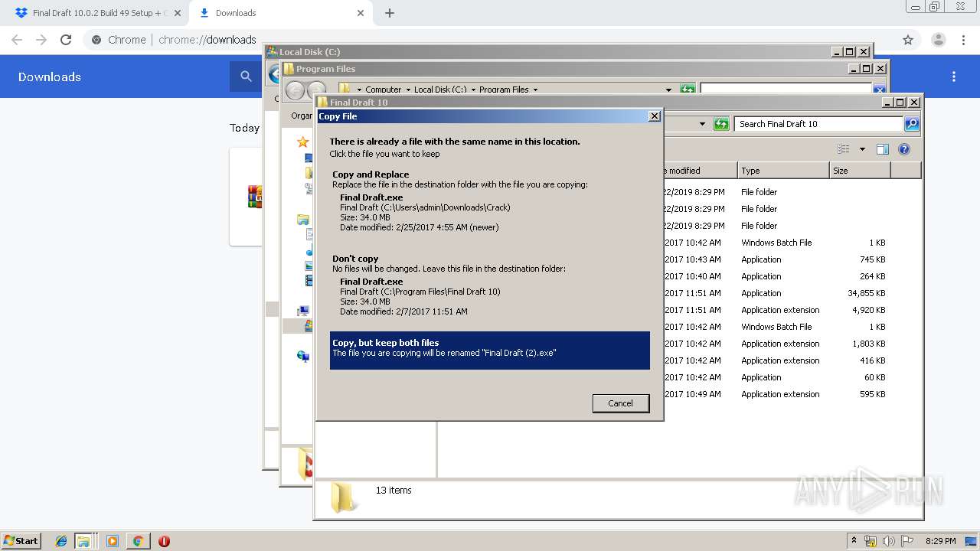Close the Downloads tab
This screenshot has width=980, height=551.
point(361,13)
